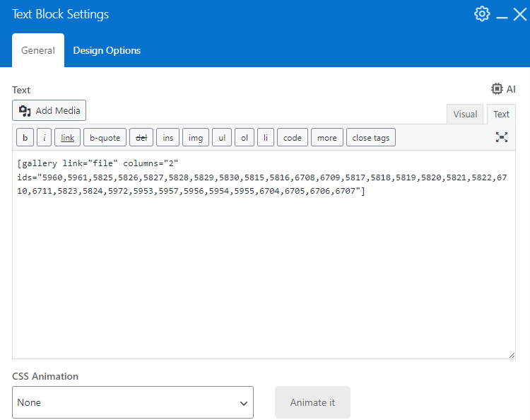Open settings gear in dialog header
Screen dimensions: 530x420
(482, 14)
